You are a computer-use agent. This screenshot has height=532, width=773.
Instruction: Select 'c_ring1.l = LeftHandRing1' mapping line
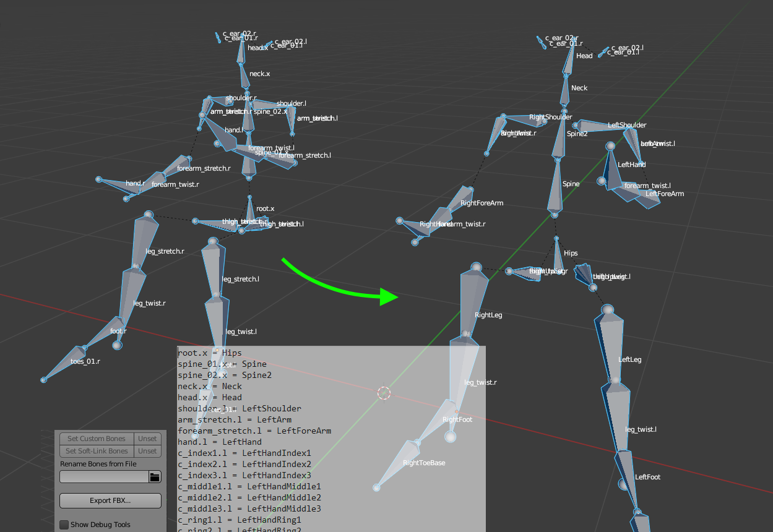(240, 520)
